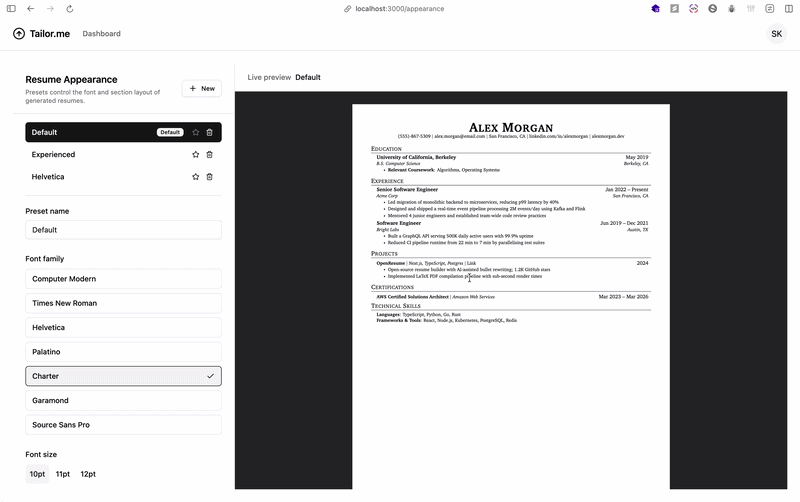Select Charter font family

(x=123, y=376)
